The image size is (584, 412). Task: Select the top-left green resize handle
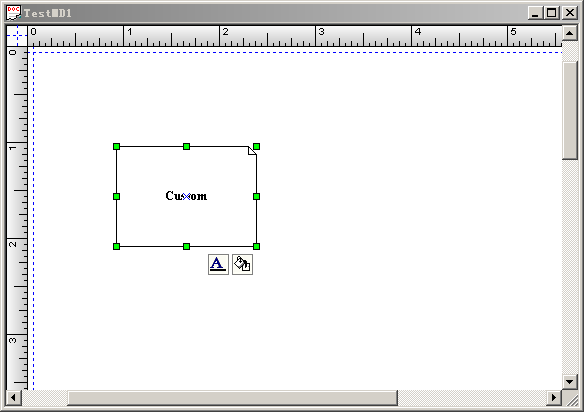pyautogui.click(x=117, y=147)
